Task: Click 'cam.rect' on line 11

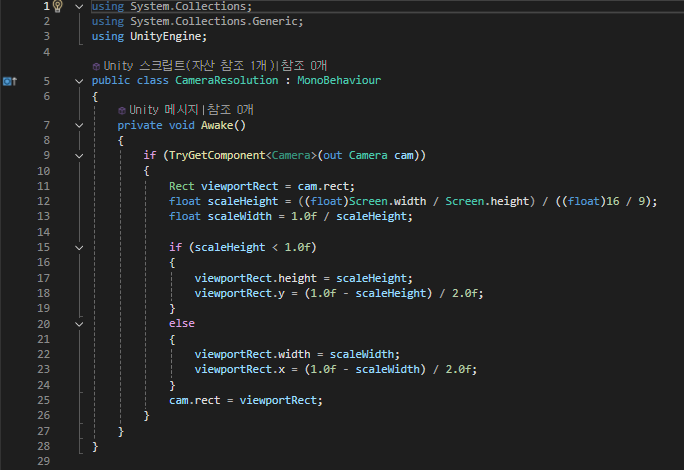Action: click(323, 186)
